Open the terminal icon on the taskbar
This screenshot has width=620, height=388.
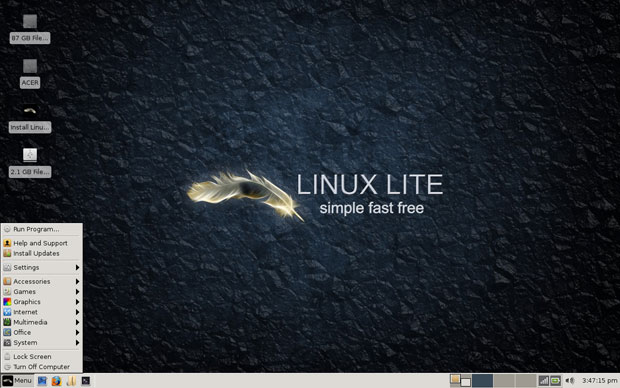pos(86,380)
